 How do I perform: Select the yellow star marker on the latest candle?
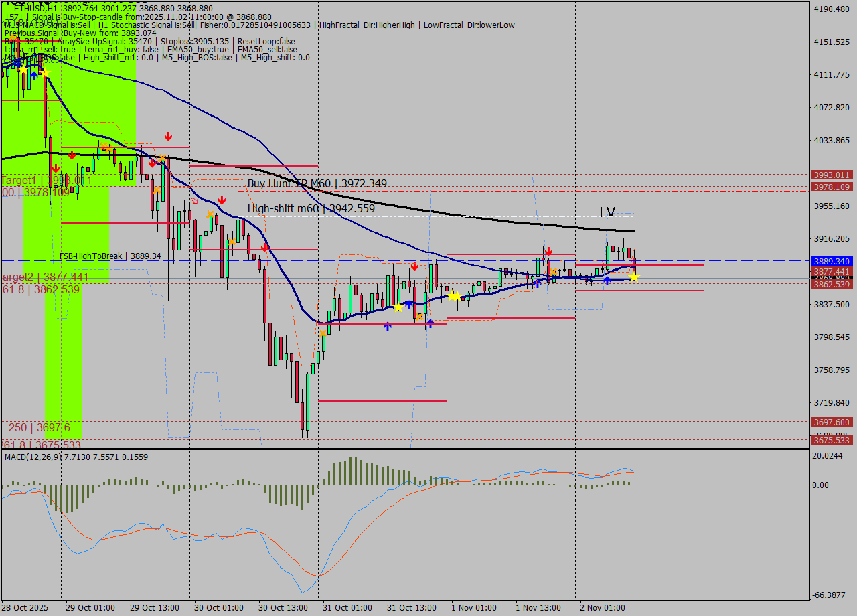634,277
